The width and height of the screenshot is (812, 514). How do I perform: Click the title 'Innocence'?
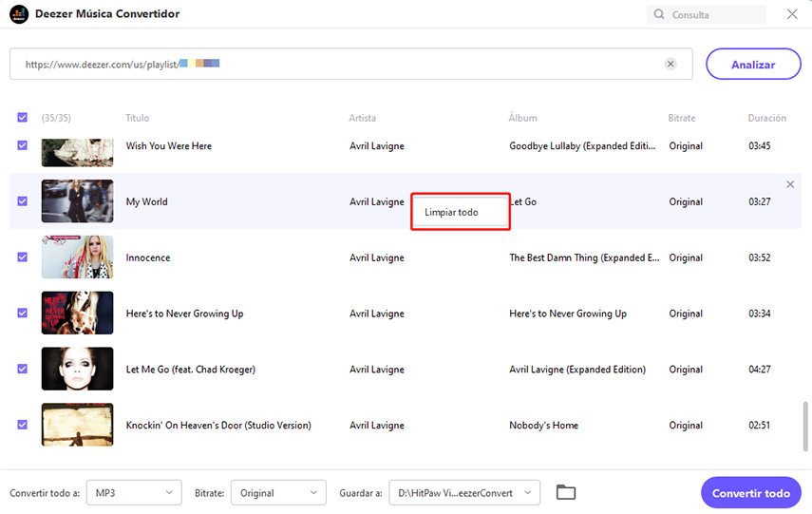(148, 257)
